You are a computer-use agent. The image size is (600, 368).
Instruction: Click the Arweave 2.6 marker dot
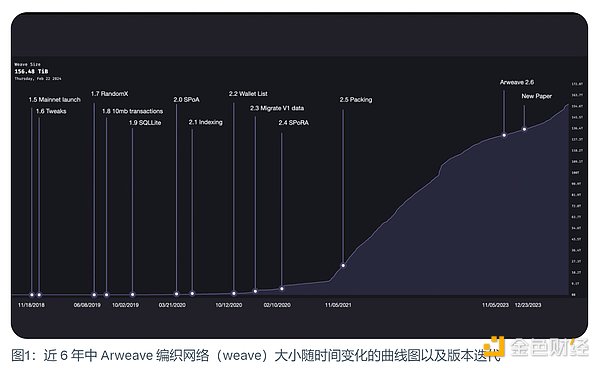504,135
